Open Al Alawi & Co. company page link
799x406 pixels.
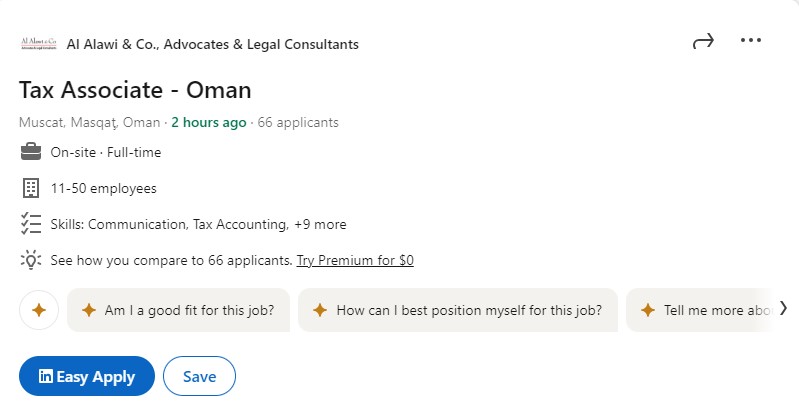pos(212,44)
